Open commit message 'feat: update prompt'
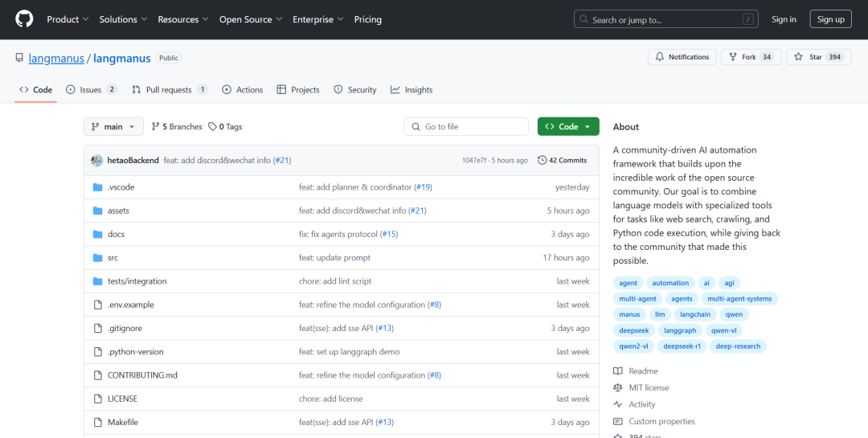This screenshot has width=868, height=438. [334, 257]
